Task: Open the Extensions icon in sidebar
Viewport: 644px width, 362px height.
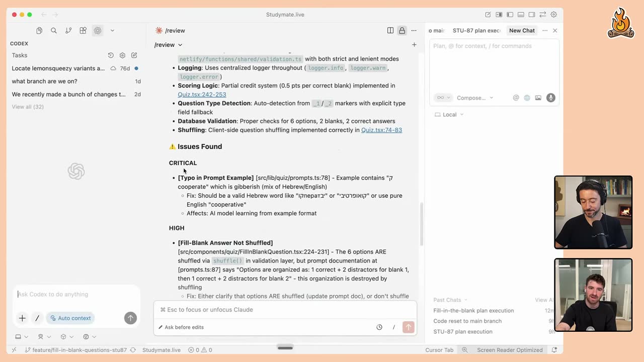Action: (x=83, y=31)
